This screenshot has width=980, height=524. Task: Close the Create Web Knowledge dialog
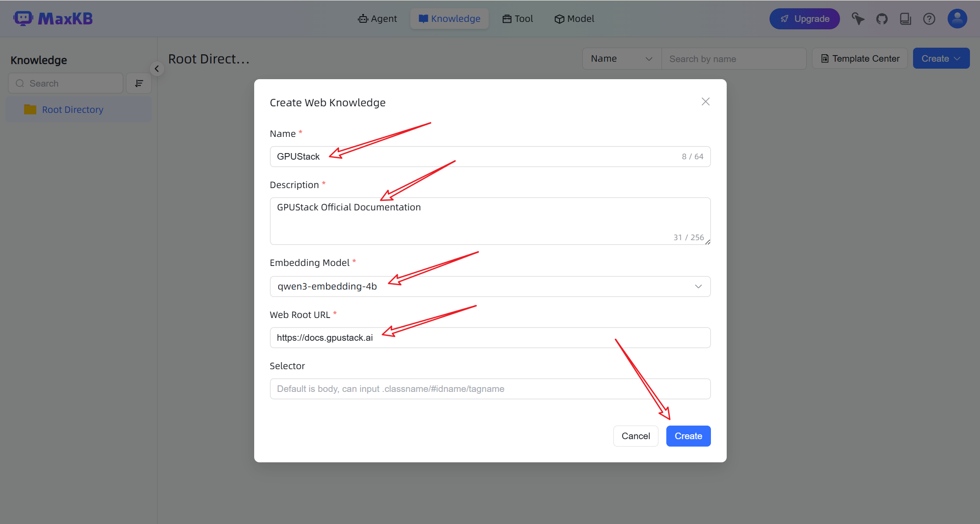tap(705, 101)
